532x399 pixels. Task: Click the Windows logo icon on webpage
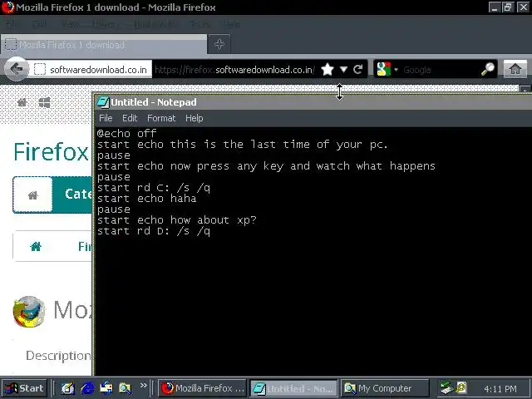(x=44, y=102)
